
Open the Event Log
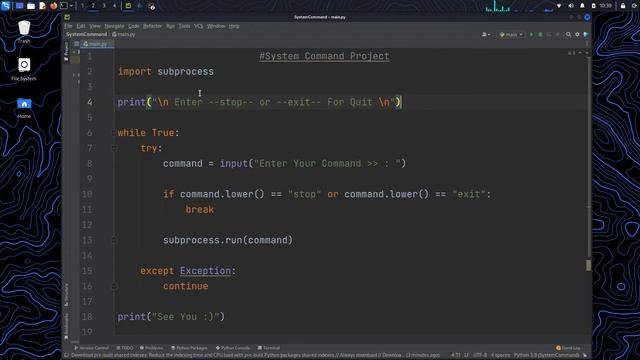(568, 348)
